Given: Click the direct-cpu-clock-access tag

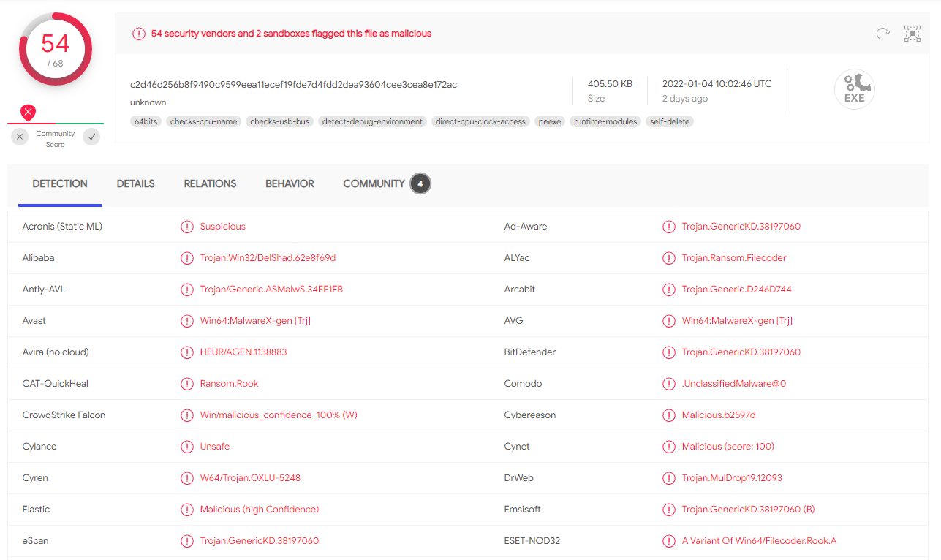Looking at the screenshot, I should click(x=480, y=121).
